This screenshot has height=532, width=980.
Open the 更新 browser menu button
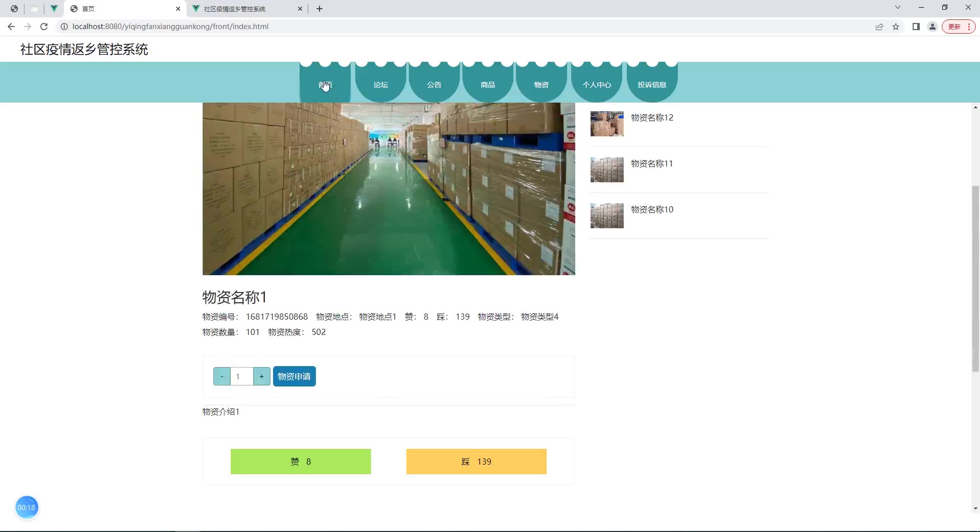click(959, 27)
